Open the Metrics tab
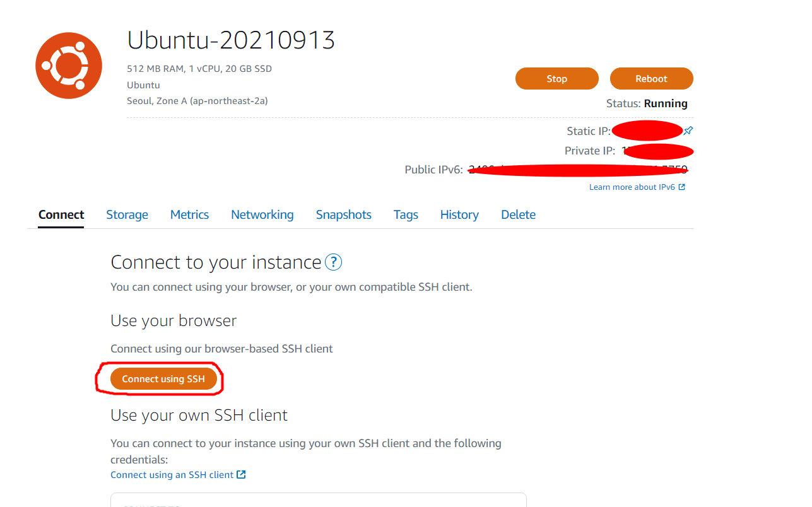The image size is (812, 507). coord(189,214)
